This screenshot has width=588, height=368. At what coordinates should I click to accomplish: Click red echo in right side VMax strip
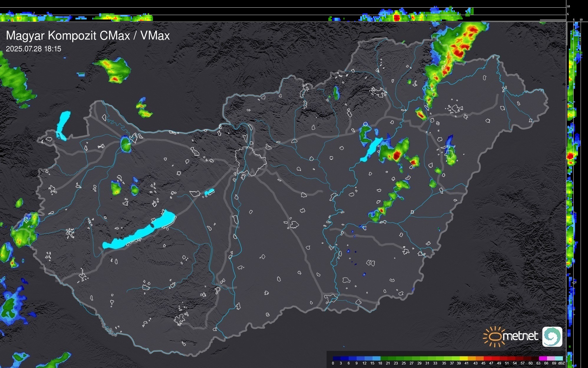[571, 156]
